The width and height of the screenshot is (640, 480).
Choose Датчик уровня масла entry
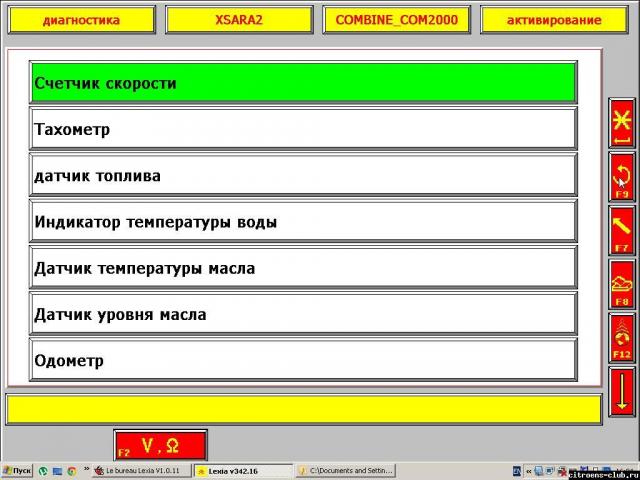pos(303,313)
